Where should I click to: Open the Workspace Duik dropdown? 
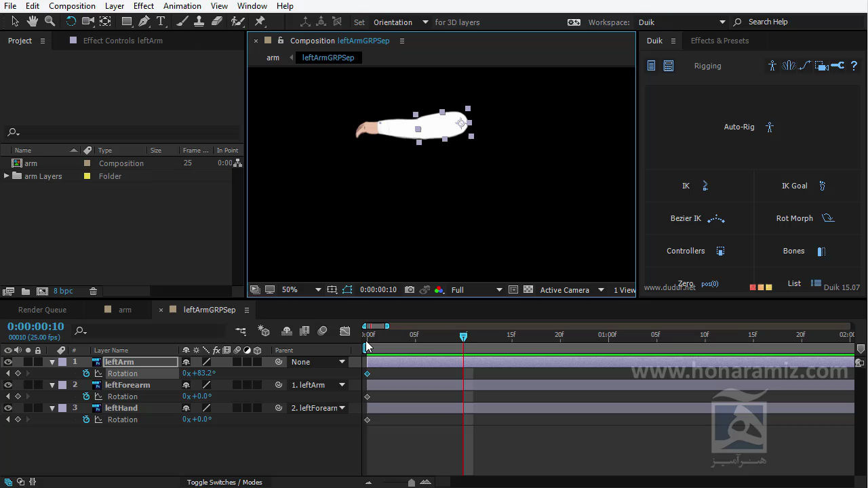pyautogui.click(x=682, y=22)
